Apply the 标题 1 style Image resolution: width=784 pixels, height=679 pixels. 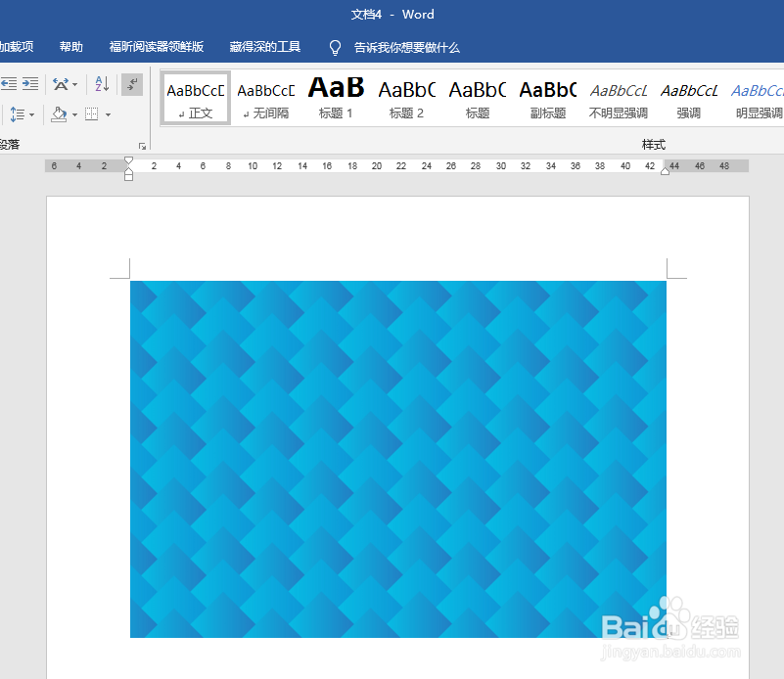click(x=336, y=98)
